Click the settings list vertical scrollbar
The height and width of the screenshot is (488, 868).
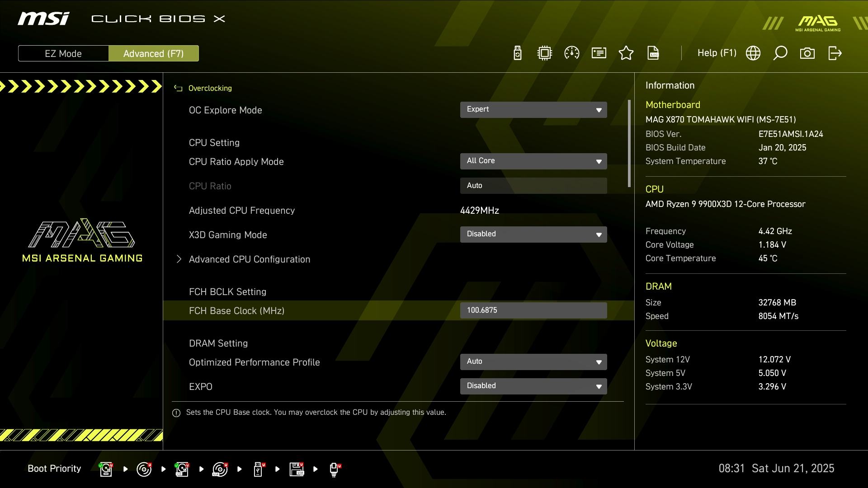click(629, 144)
